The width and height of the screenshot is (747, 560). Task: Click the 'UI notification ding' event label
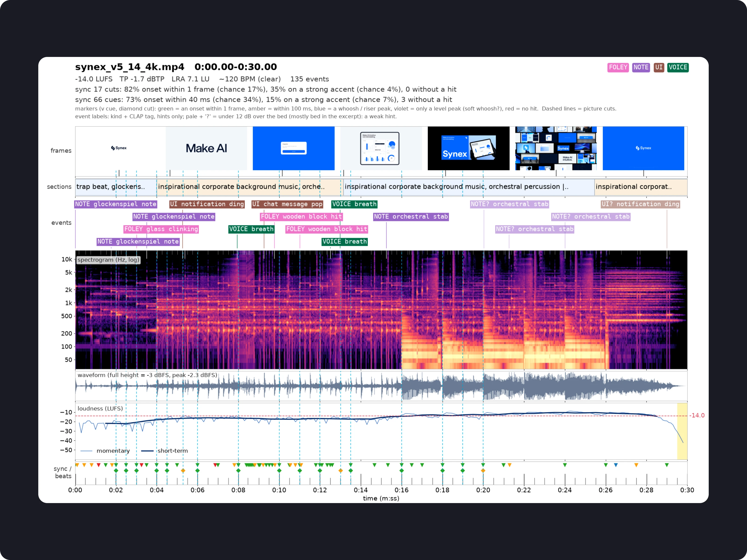pos(207,204)
